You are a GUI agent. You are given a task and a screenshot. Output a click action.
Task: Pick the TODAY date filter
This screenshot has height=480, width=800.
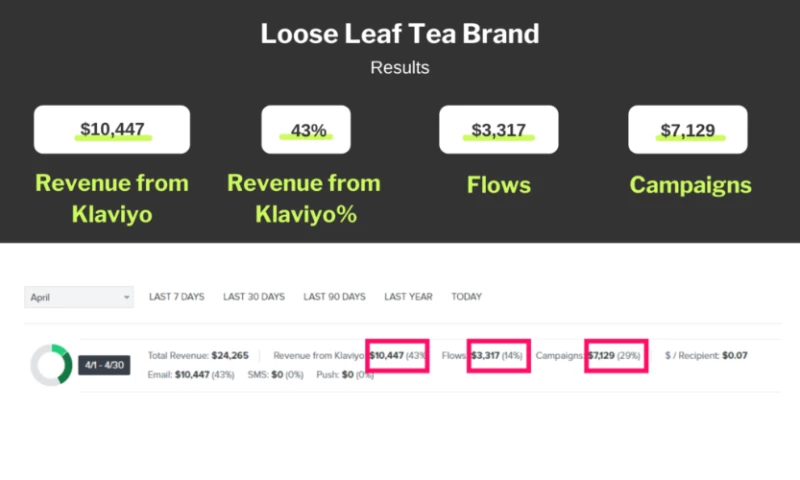coord(466,297)
